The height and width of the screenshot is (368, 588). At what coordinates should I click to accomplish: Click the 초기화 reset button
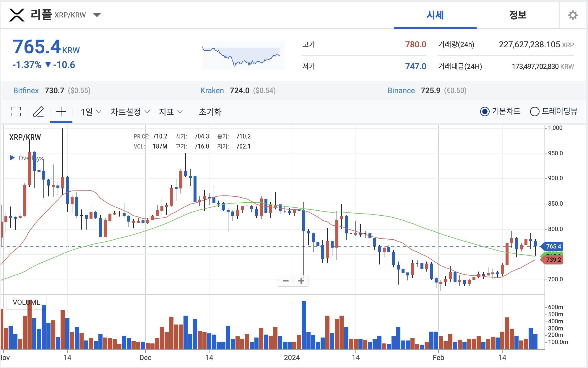(210, 112)
